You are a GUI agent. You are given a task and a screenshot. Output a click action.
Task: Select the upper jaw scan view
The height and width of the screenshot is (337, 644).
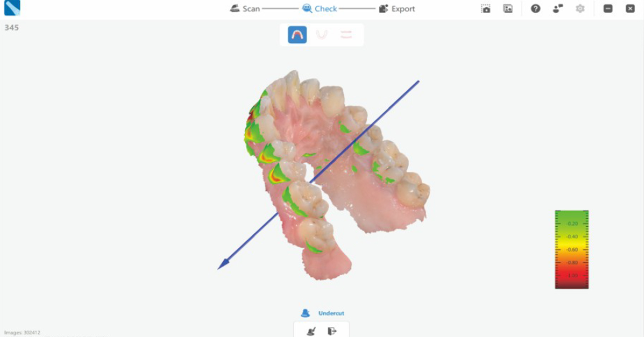pyautogui.click(x=297, y=35)
